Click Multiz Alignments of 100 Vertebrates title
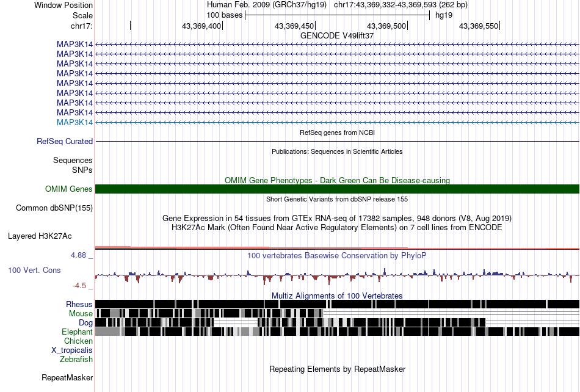The image size is (580, 392). click(x=337, y=296)
